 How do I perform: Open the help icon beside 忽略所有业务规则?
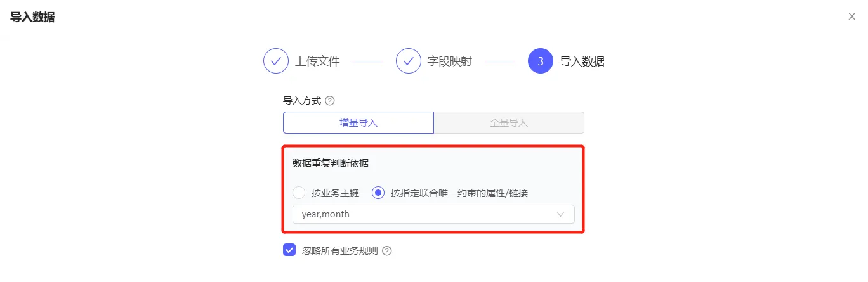tap(387, 251)
